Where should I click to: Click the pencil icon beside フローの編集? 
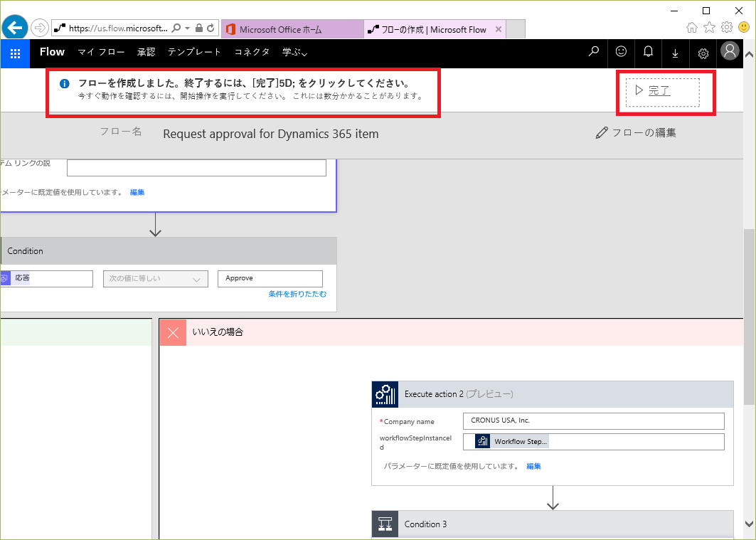[x=602, y=132]
